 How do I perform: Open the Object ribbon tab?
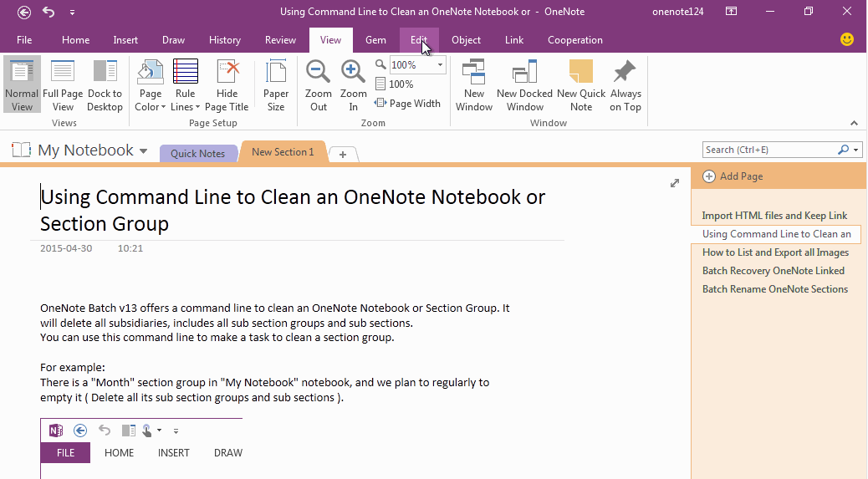466,40
